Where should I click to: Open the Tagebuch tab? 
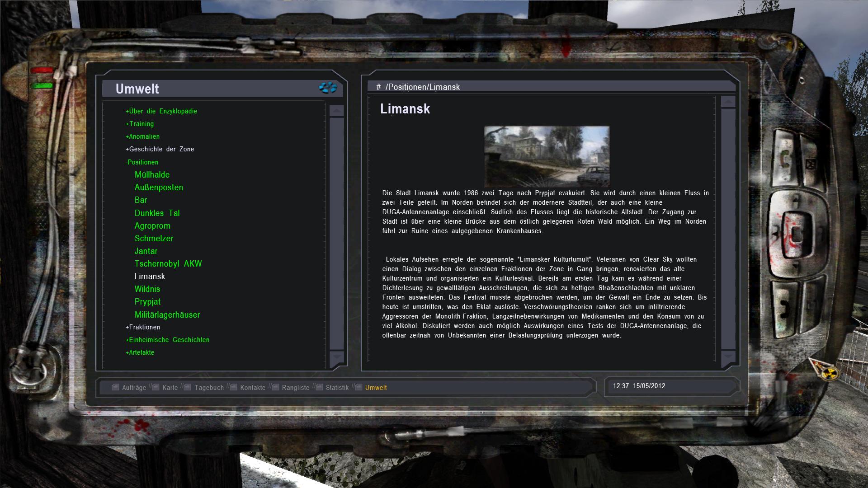click(x=209, y=388)
